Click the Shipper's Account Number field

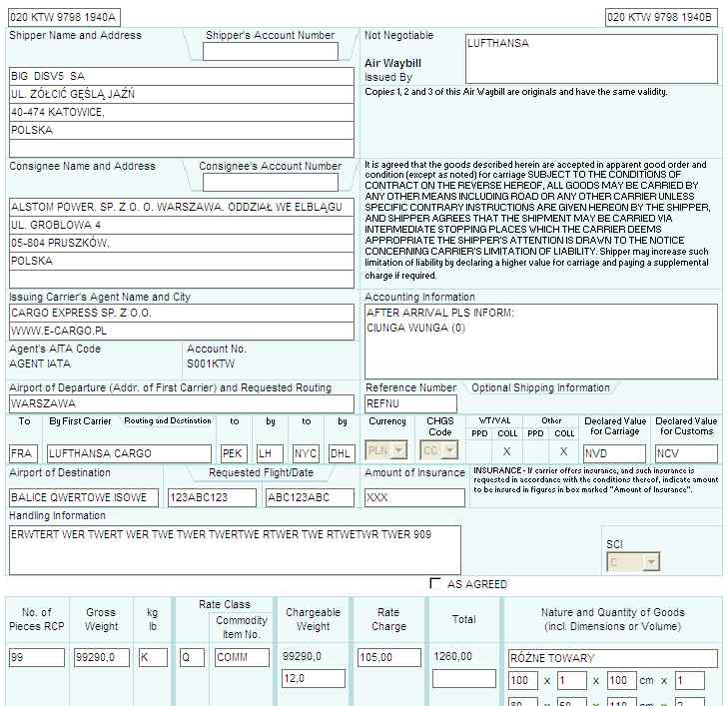tap(271, 52)
